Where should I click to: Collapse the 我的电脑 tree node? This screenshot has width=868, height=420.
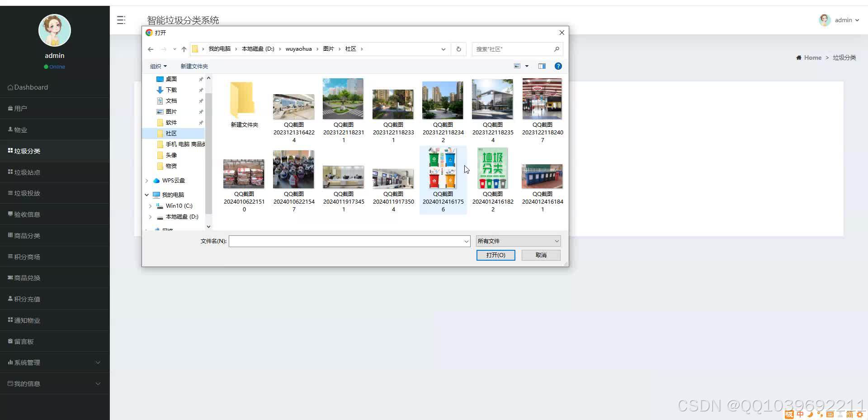point(146,195)
